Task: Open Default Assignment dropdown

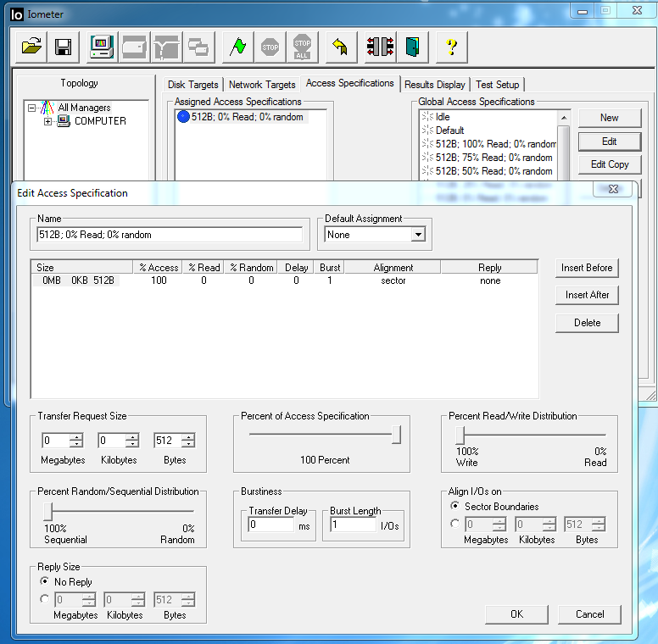Action: (x=418, y=235)
